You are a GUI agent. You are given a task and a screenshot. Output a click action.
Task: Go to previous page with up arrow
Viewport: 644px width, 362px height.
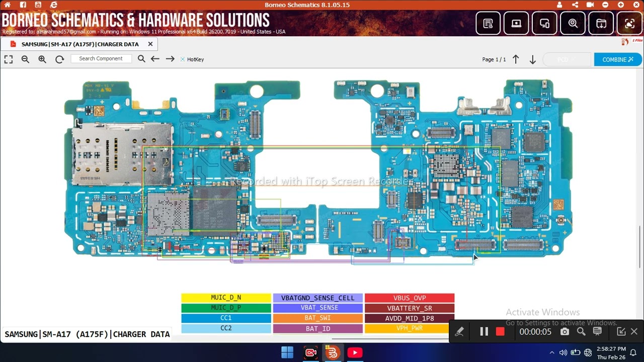click(516, 59)
